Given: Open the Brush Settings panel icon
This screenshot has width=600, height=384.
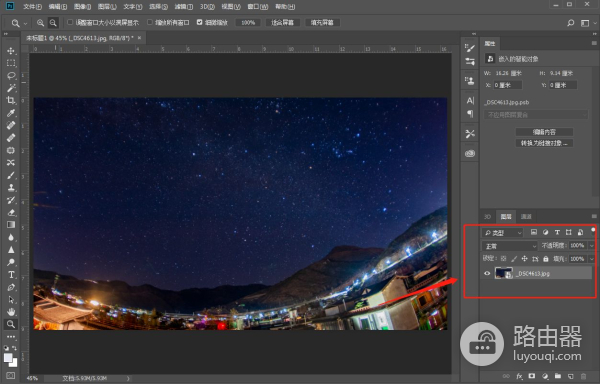Looking at the screenshot, I should [x=470, y=62].
